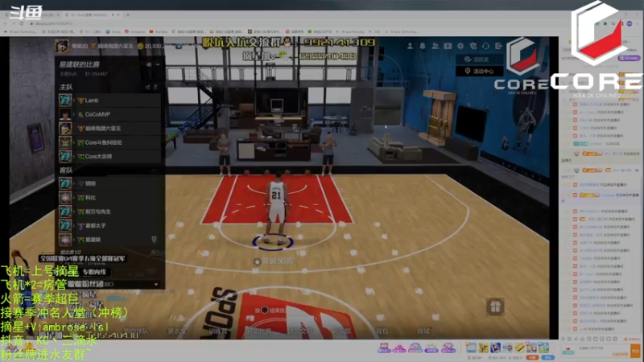Image resolution: width=644 pixels, height=362 pixels.
Task: Open the customer service headset icon
Action: click(486, 46)
